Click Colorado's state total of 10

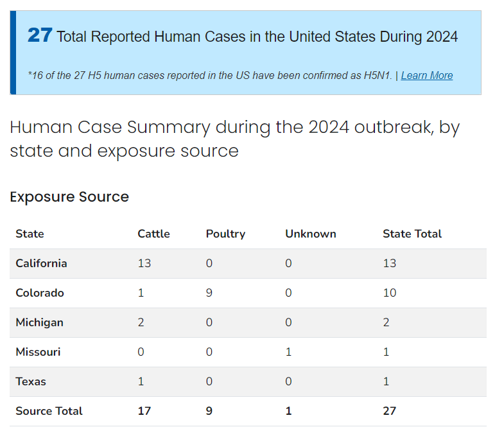pyautogui.click(x=389, y=293)
